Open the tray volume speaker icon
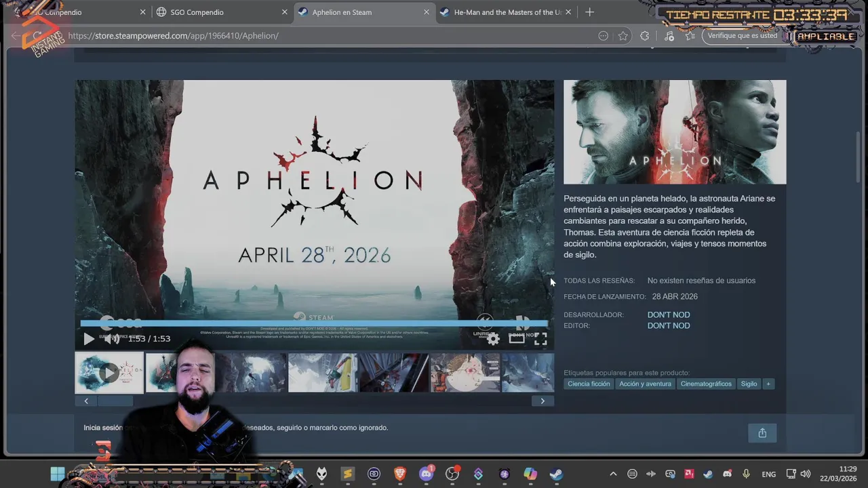868x488 pixels. [x=806, y=474]
